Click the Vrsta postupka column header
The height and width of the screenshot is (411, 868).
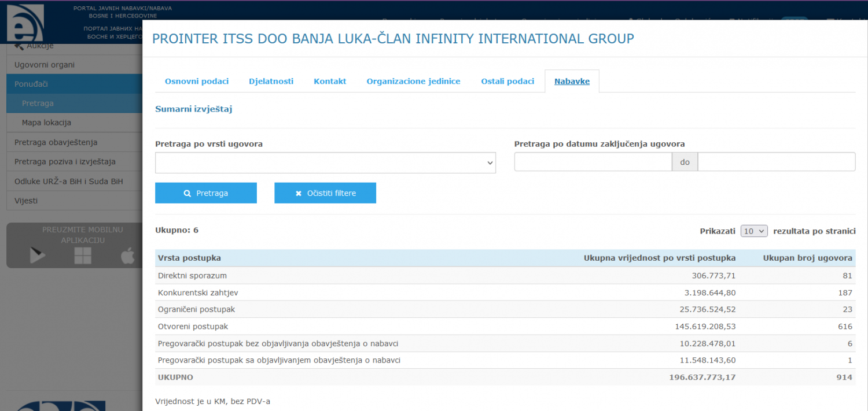189,258
